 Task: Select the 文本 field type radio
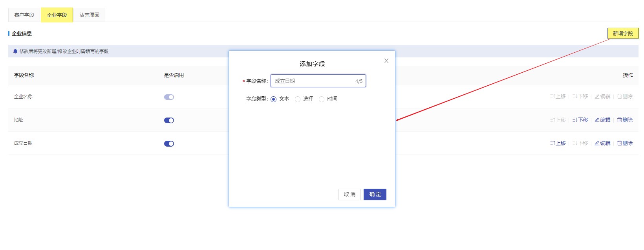(x=274, y=99)
